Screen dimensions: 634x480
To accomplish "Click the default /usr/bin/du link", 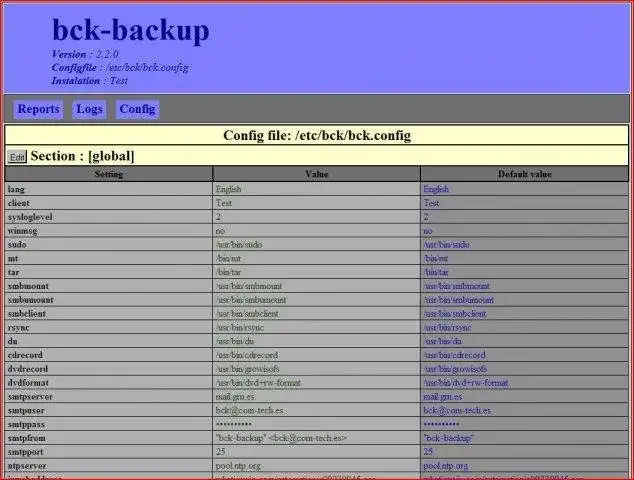I will tap(442, 341).
